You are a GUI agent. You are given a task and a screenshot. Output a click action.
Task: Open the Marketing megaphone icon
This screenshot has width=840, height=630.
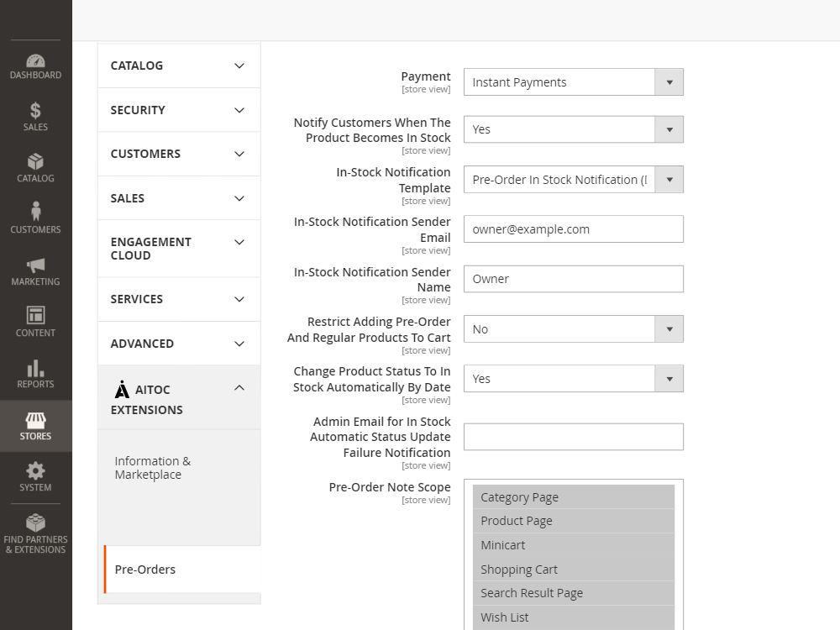(x=35, y=265)
